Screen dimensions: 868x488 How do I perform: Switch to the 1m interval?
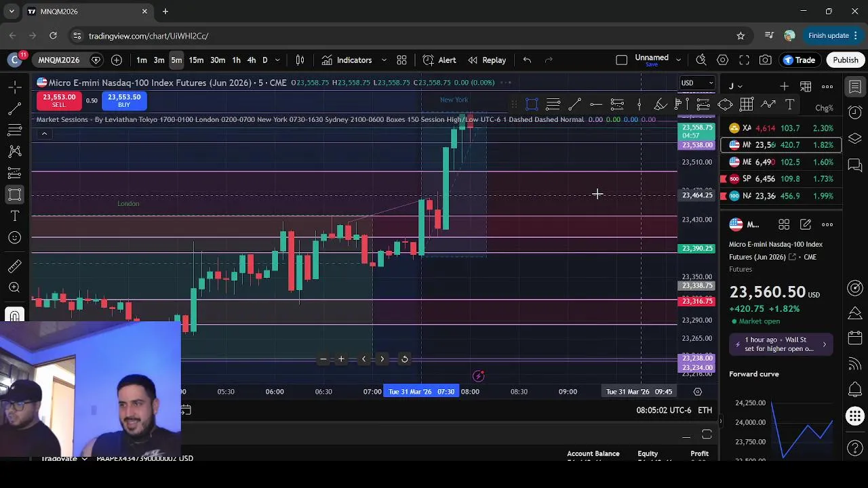(x=142, y=60)
